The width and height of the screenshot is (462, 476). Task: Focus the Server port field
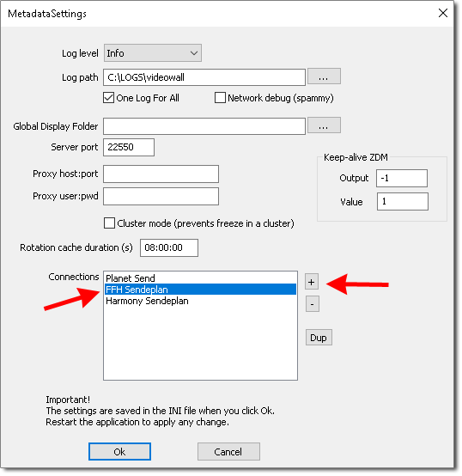tap(129, 147)
